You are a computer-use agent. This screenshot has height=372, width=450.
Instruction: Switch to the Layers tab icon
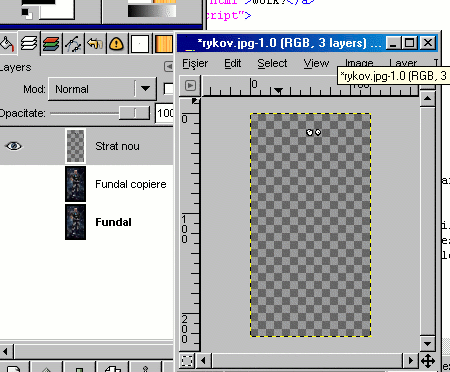[x=29, y=43]
